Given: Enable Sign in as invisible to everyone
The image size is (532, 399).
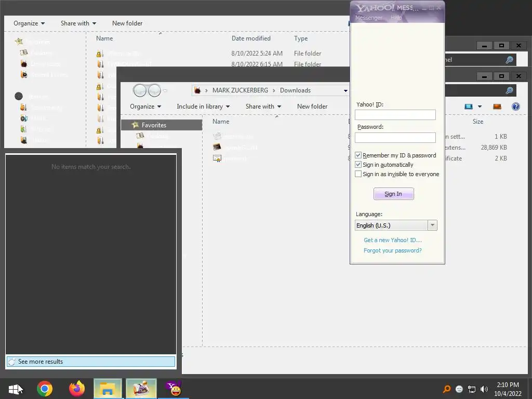Looking at the screenshot, I should pyautogui.click(x=358, y=174).
